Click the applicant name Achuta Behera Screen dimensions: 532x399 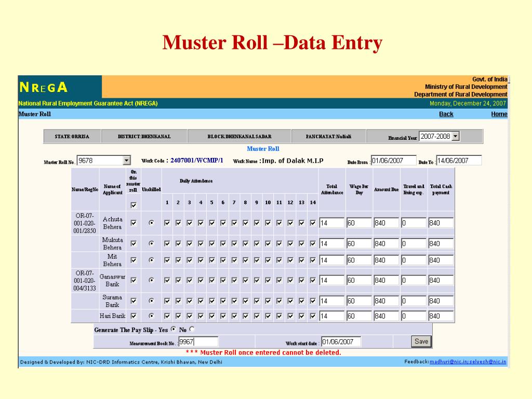click(x=112, y=223)
